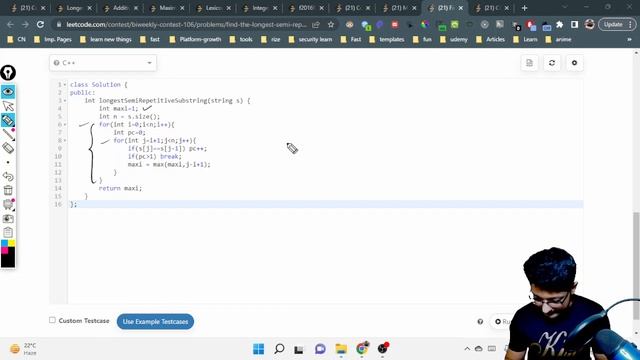Change the pen size dot
Viewport: 640px width, 360px height.
tap(8, 162)
